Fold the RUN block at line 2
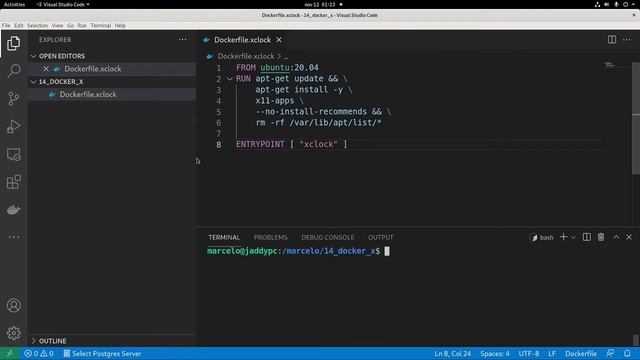Viewport: 640px width, 360px height. tap(229, 79)
